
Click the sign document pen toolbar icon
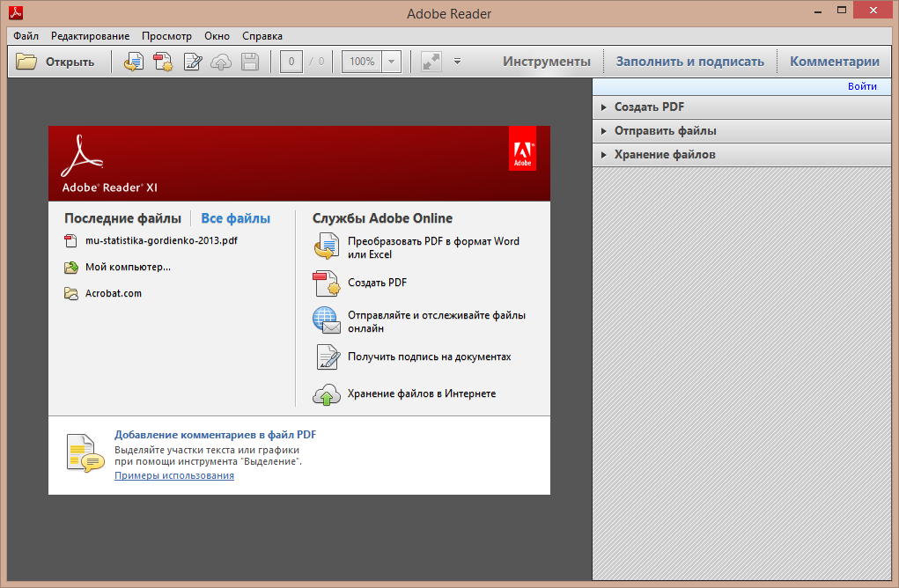coord(193,62)
